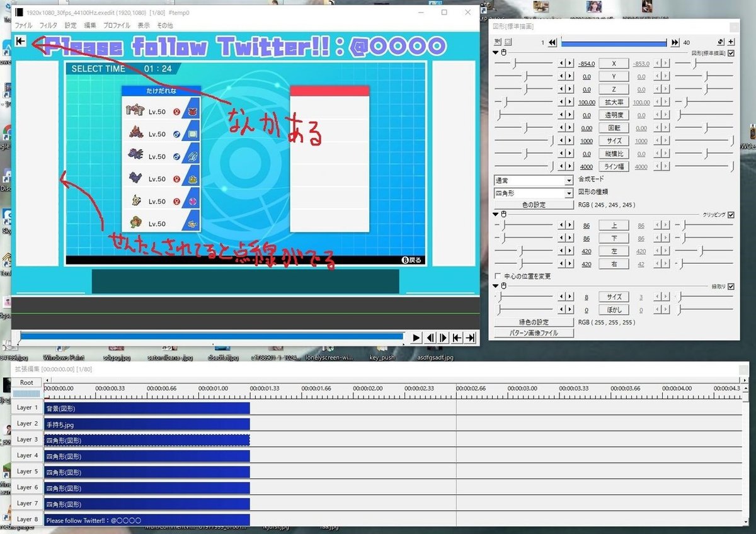The width and height of the screenshot is (756, 534).
Task: Increase the X start value with right stepper arrow
Action: click(x=570, y=64)
